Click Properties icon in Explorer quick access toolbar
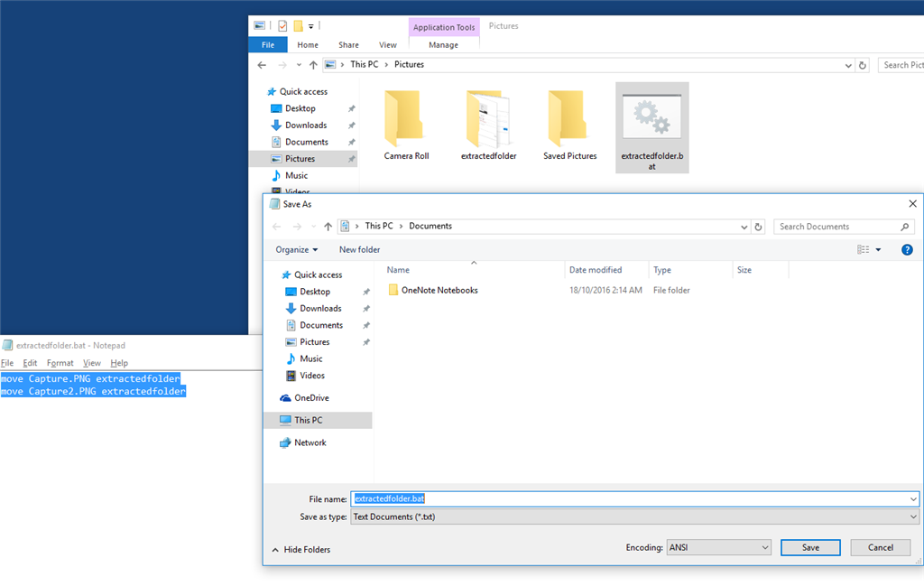 coord(282,25)
